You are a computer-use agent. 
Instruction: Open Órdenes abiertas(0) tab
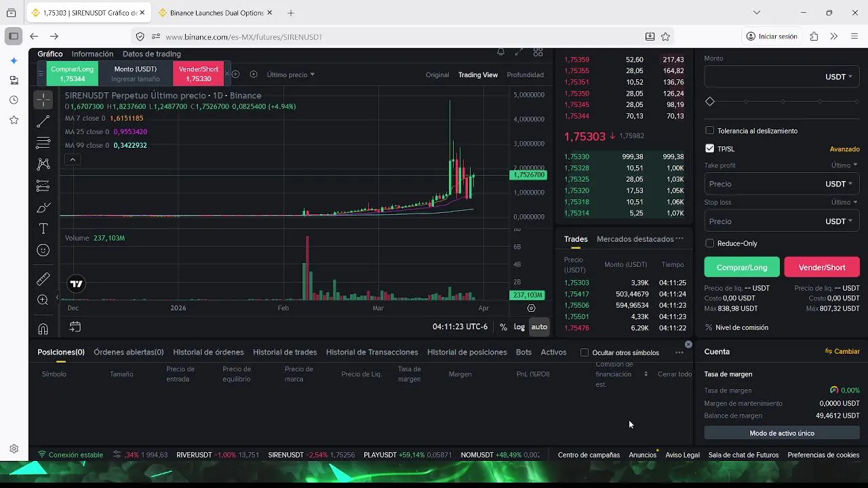coord(129,352)
